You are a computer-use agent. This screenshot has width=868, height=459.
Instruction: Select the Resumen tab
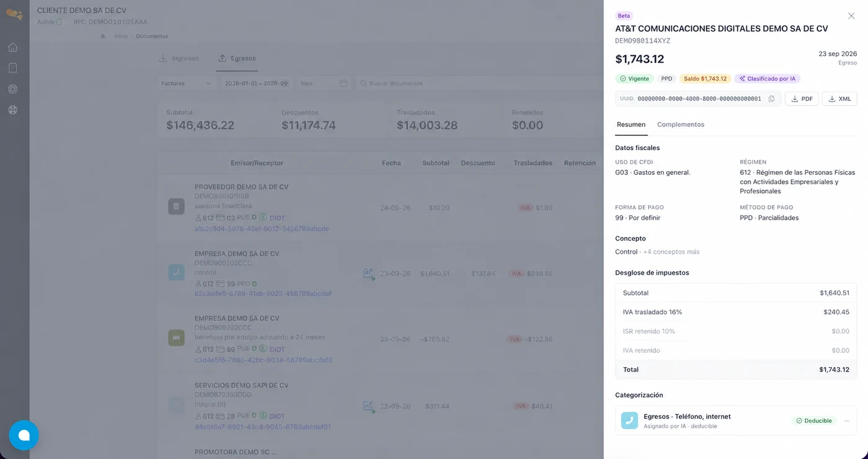coord(631,125)
